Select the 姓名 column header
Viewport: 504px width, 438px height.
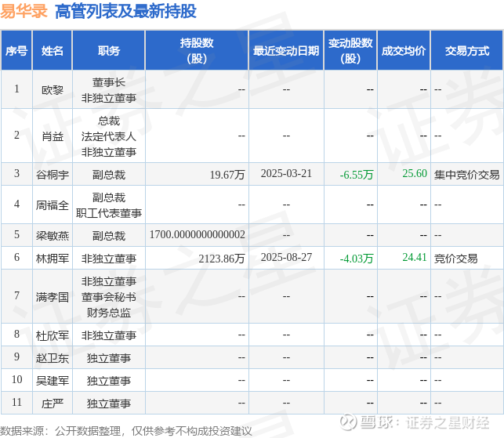tap(53, 51)
